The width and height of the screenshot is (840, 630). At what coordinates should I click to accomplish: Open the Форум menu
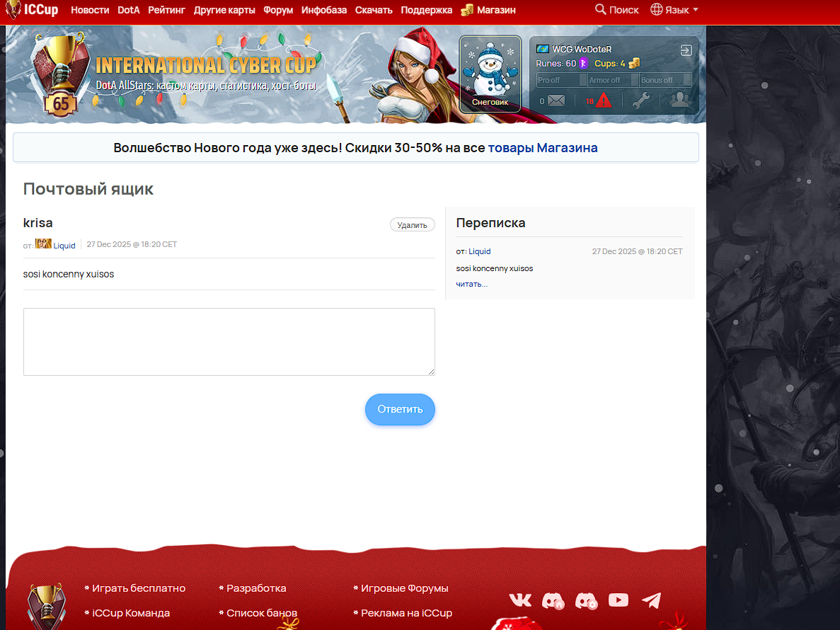(x=278, y=10)
